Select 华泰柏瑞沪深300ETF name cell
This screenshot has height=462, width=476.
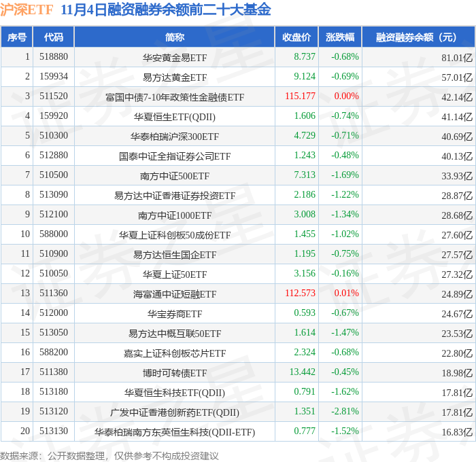175,137
